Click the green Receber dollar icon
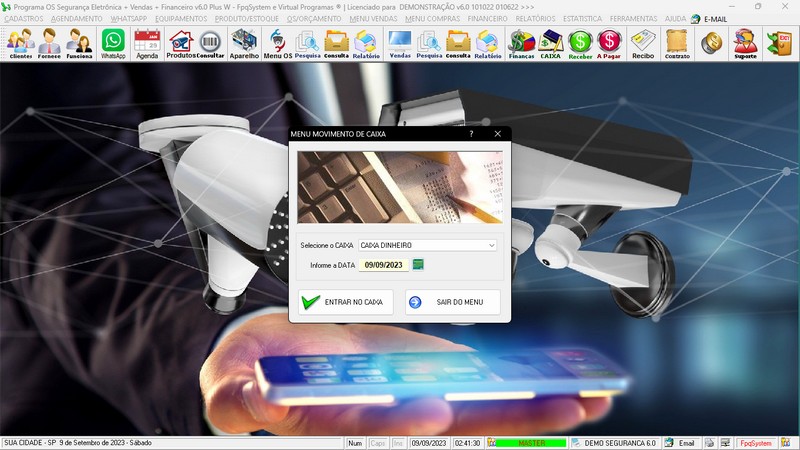The width and height of the screenshot is (800, 450). coord(580,44)
